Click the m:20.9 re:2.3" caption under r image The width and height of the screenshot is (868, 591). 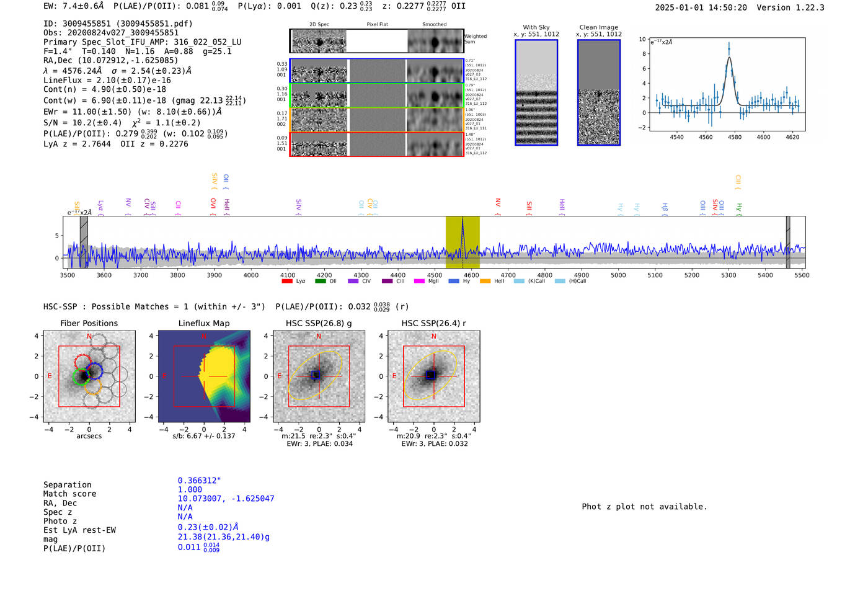pos(434,436)
